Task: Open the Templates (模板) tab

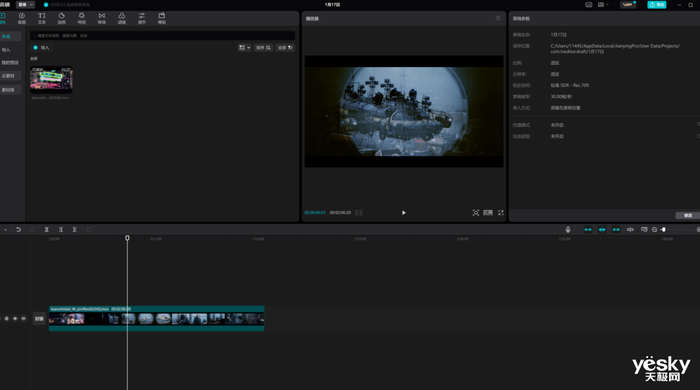Action: click(x=162, y=18)
